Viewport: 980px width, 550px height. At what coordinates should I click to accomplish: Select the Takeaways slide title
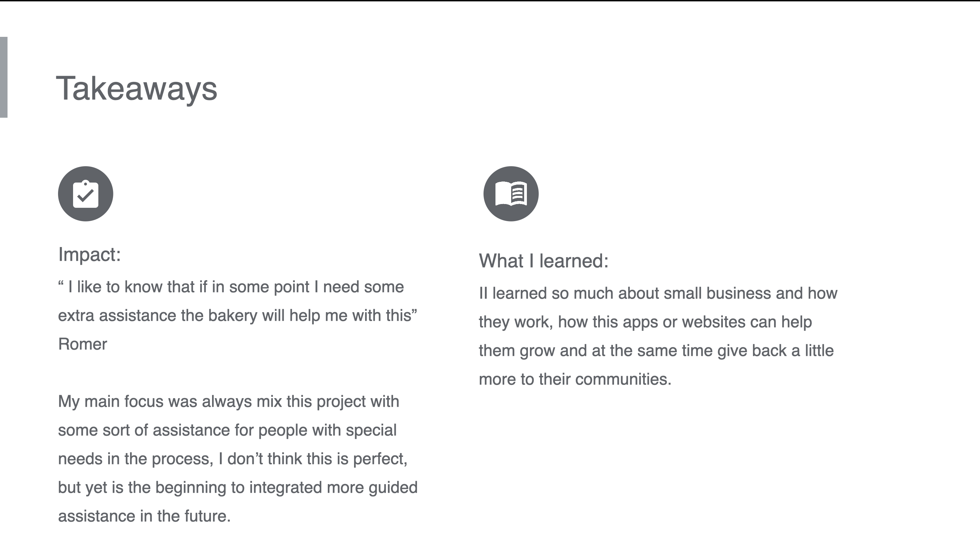(137, 89)
